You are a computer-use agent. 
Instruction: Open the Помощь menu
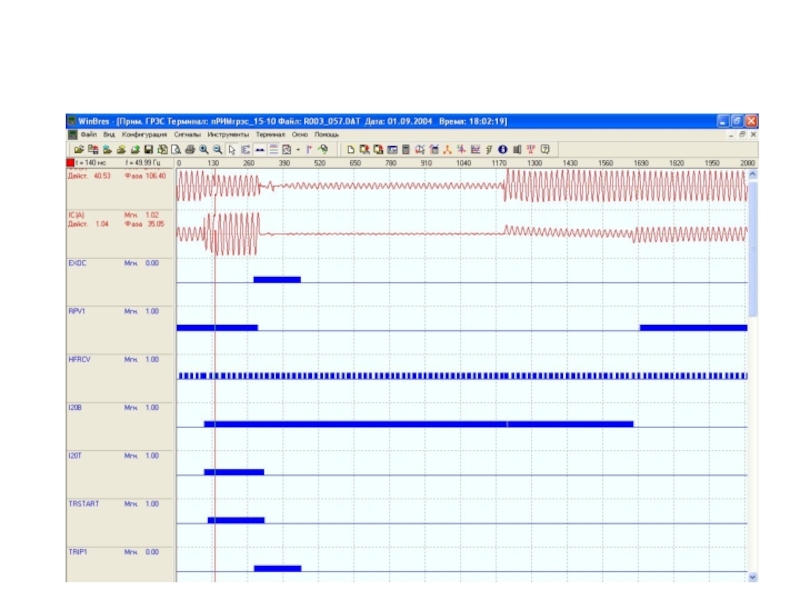pyautogui.click(x=327, y=134)
